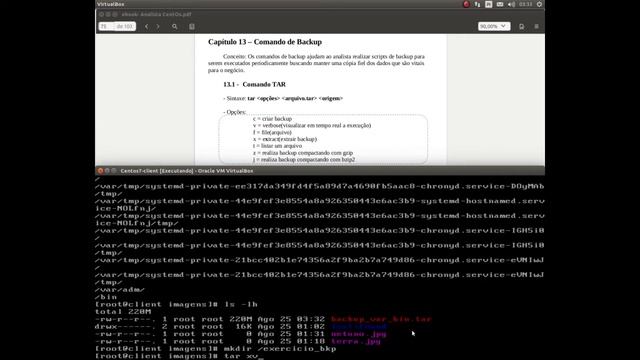Click backup_var_bin.tar filename in terminal
The image size is (640, 360).
381,319
